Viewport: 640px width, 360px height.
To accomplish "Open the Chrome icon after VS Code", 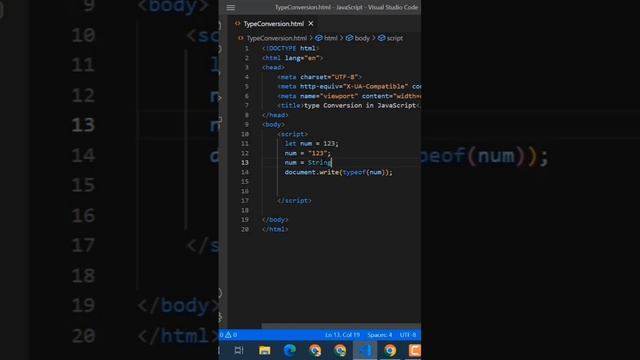I will pos(390,350).
